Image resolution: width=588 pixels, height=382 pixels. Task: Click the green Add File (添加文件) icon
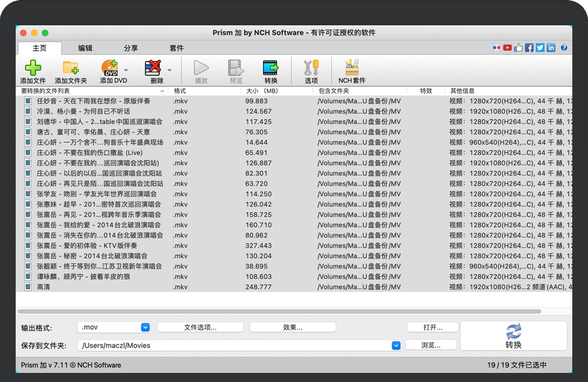33,68
